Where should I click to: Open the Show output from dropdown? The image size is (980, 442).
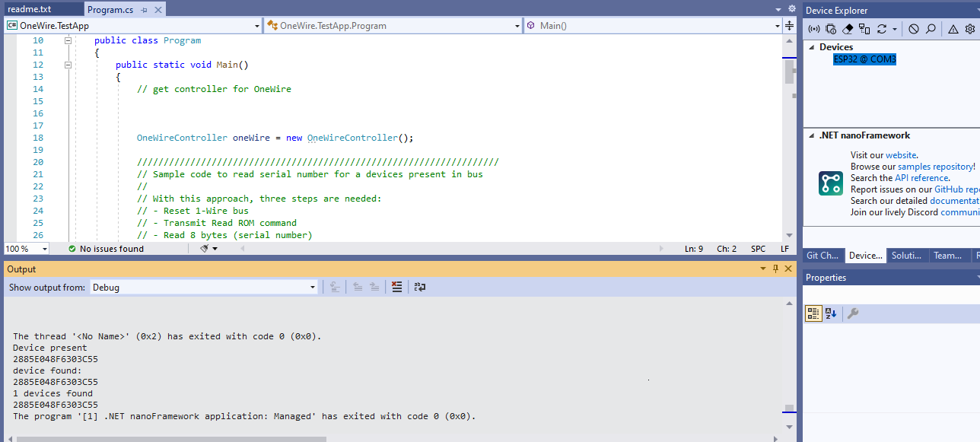(312, 287)
